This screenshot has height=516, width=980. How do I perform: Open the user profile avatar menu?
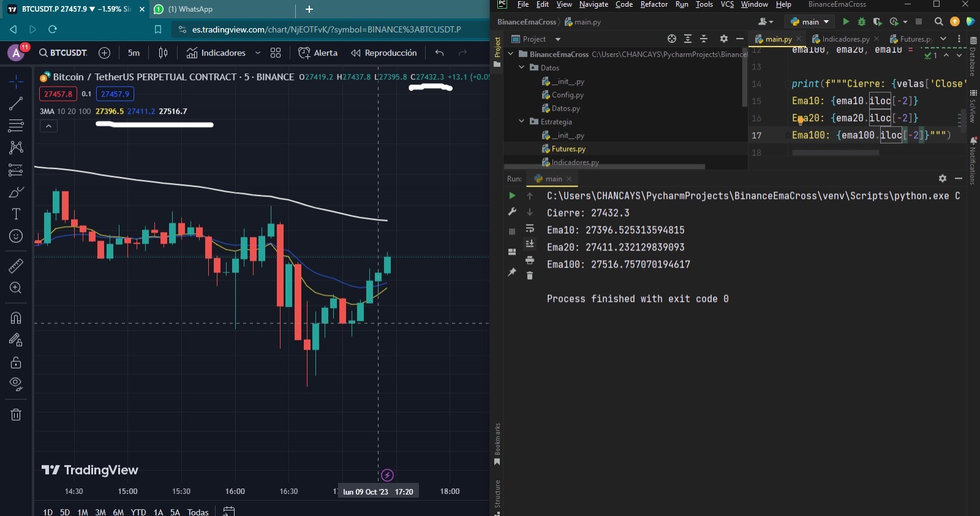(17, 53)
